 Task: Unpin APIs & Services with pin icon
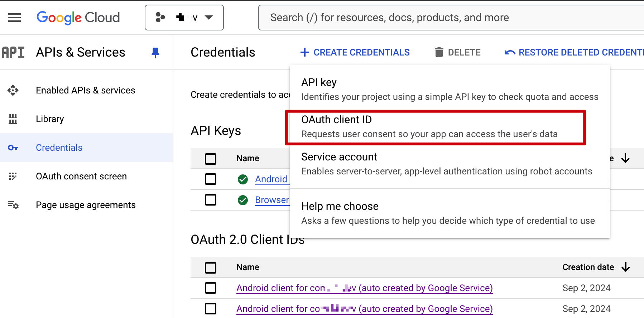coord(155,53)
